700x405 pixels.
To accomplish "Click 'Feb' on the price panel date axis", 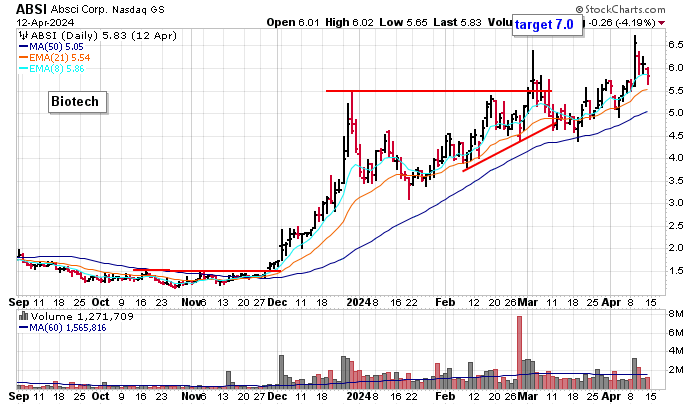I will 445,303.
